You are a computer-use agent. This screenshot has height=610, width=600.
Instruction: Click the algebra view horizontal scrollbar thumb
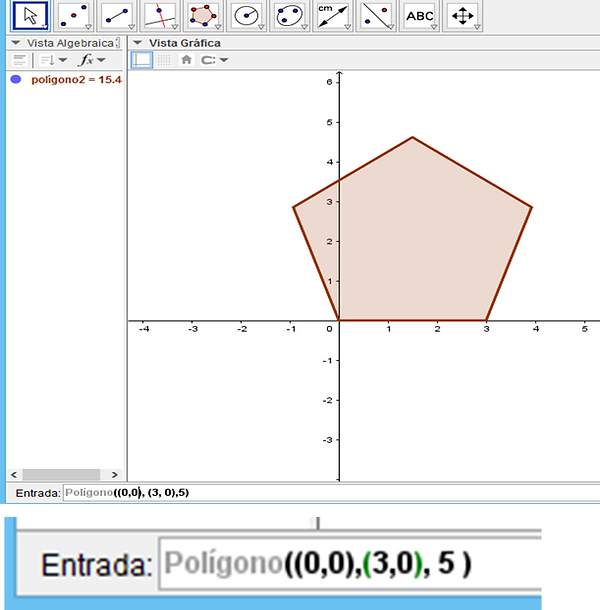click(61, 475)
